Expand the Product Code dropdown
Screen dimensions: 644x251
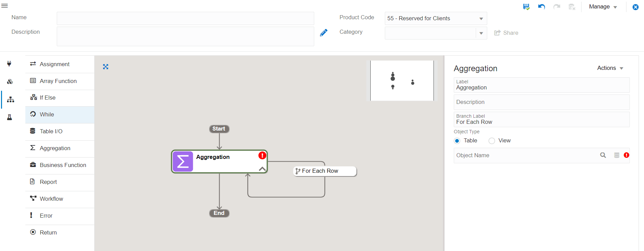tap(481, 19)
